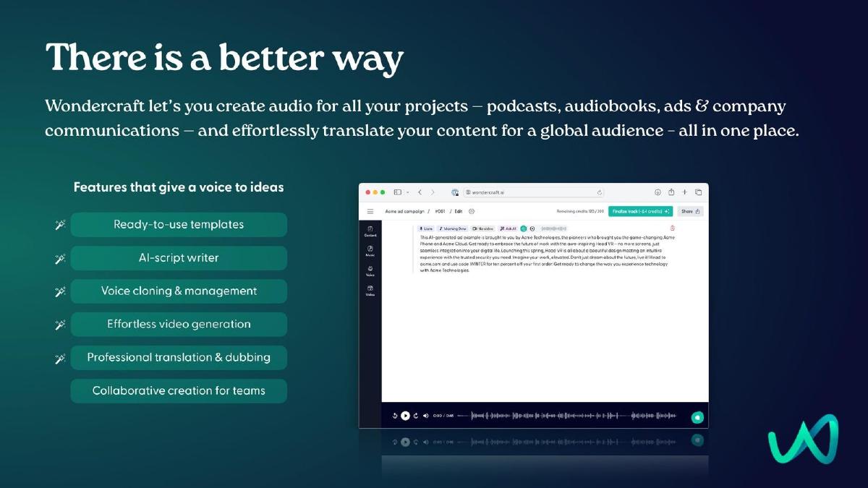Click the round icon next to Edit

472,211
